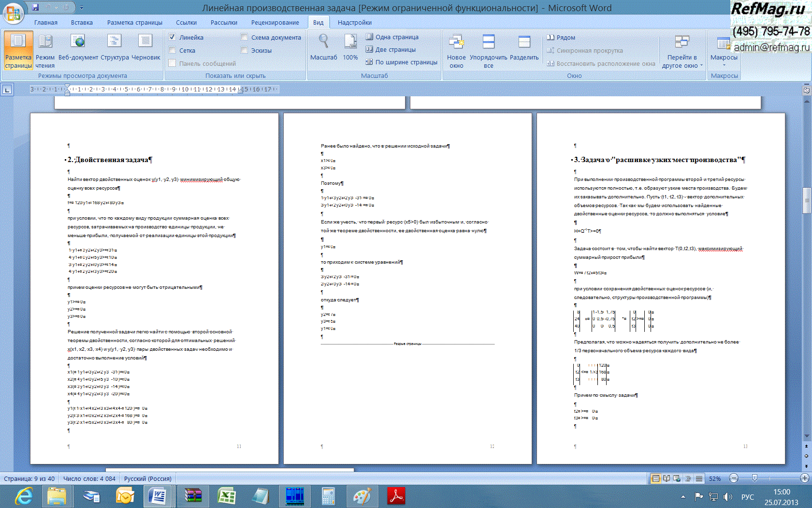Select Веб-документ view mode
The width and height of the screenshot is (812, 508).
pyautogui.click(x=78, y=51)
